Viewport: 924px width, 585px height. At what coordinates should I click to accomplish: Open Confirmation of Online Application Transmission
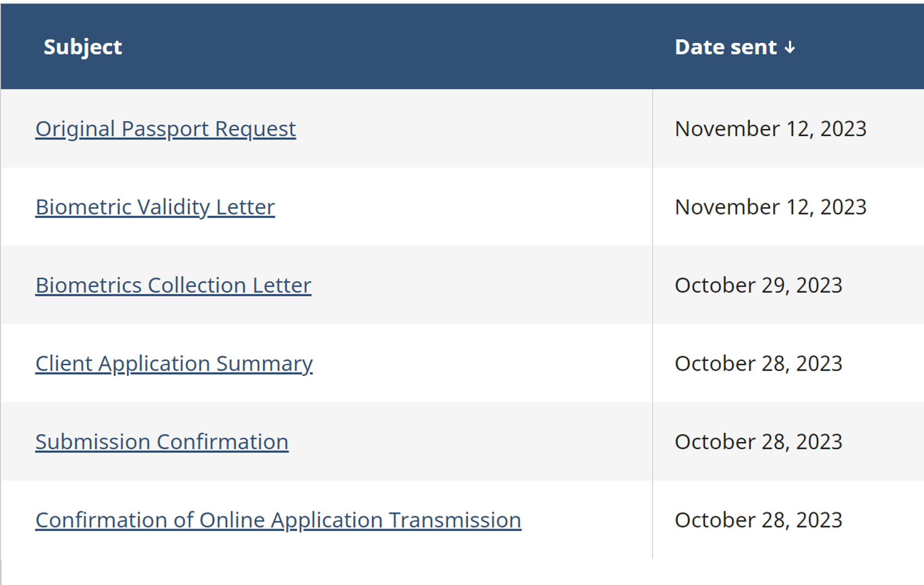coord(278,520)
